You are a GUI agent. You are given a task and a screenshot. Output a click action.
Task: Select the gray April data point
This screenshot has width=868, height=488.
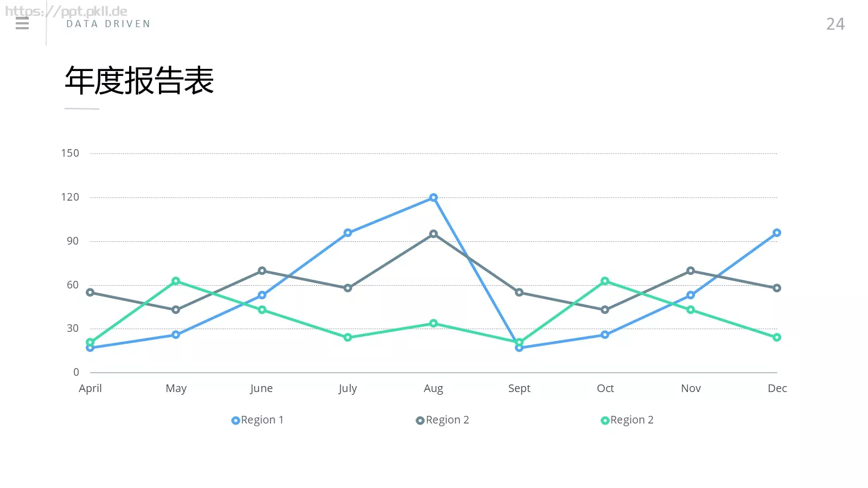click(90, 292)
